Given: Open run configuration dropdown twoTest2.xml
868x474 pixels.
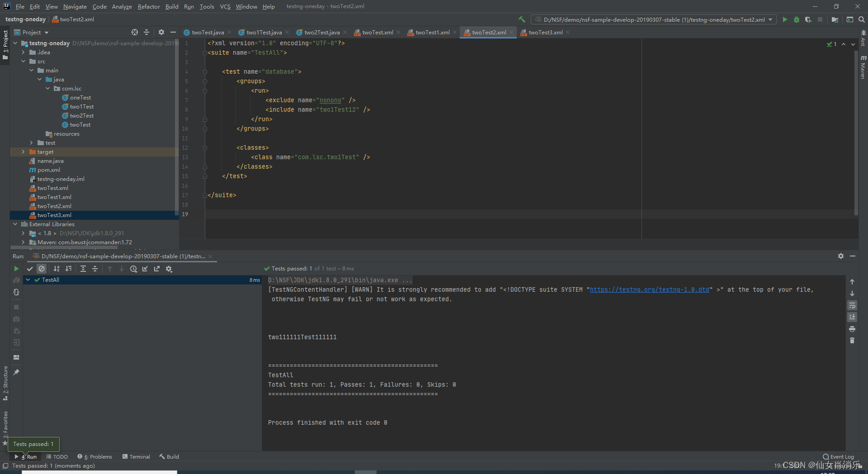Looking at the screenshot, I should click(x=653, y=19).
